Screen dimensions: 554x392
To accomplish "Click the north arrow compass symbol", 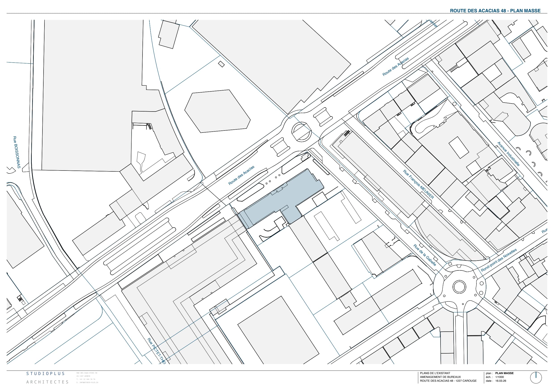I will 536,377.
